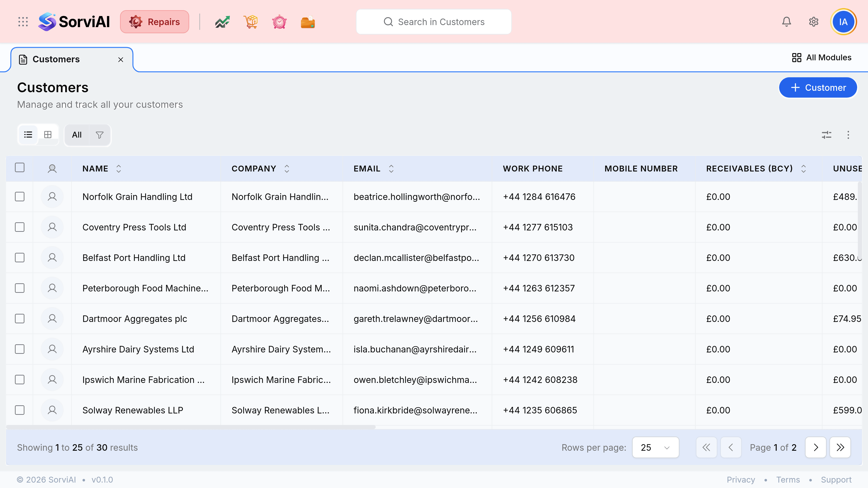Open the orange wallet module icon
This screenshot has width=868, height=488.
pos(308,22)
